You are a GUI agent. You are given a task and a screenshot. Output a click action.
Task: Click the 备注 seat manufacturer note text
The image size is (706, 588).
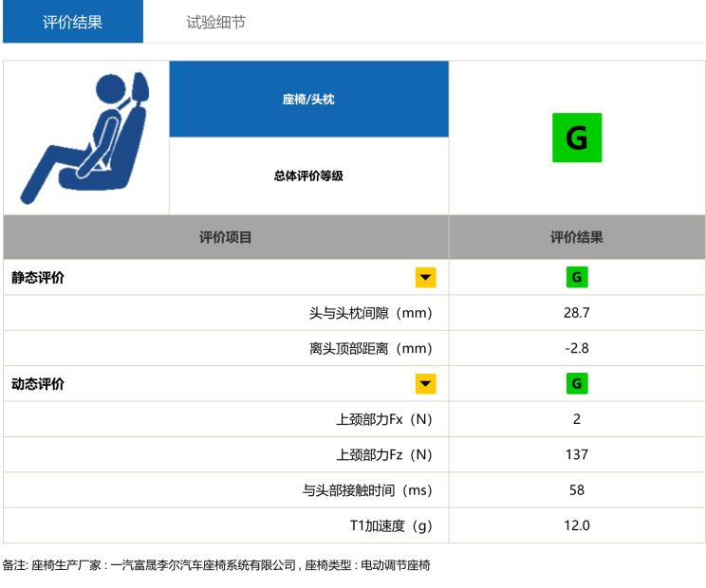(x=216, y=565)
